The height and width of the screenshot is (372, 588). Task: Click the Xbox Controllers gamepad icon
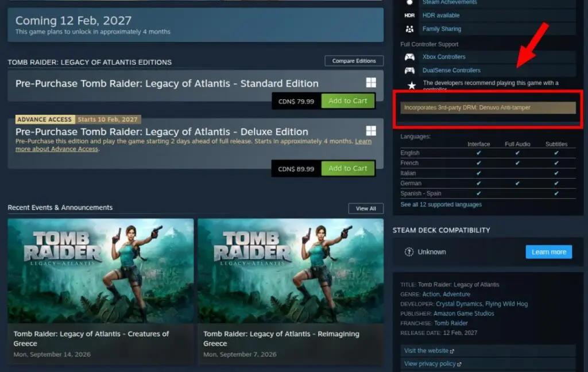[x=409, y=57]
